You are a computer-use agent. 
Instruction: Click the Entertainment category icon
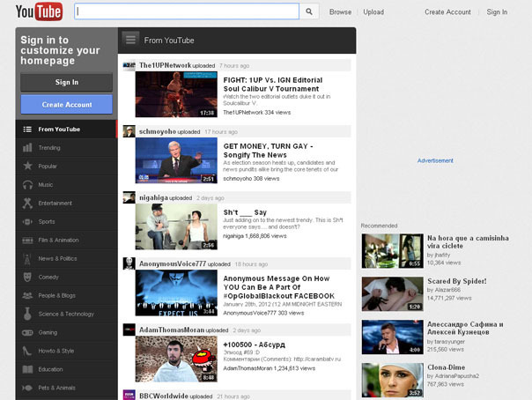coord(27,203)
